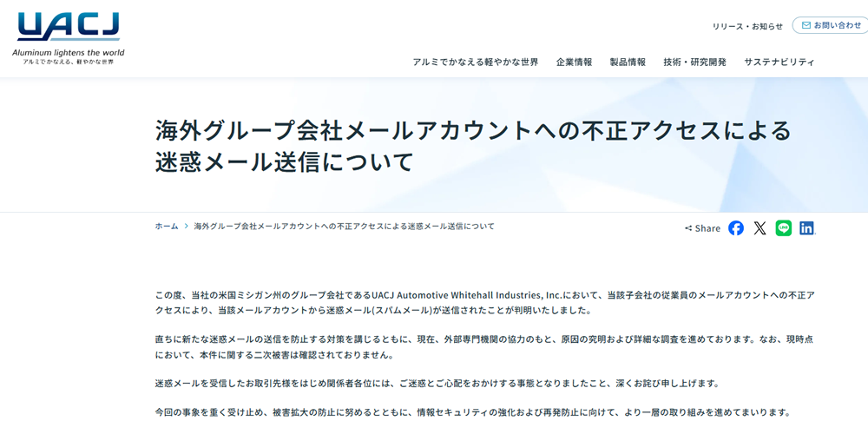This screenshot has width=868, height=421.
Task: Expand the 技術・研究開発 navigation menu
Action: 694,62
